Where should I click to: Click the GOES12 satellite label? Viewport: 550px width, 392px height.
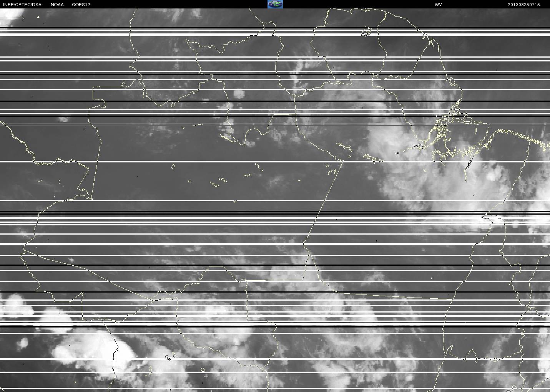(x=81, y=5)
